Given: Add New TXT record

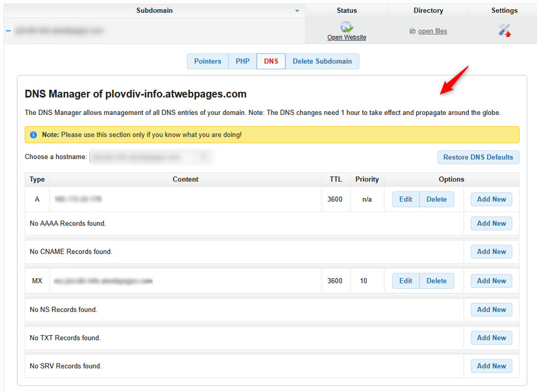Looking at the screenshot, I should 491,337.
